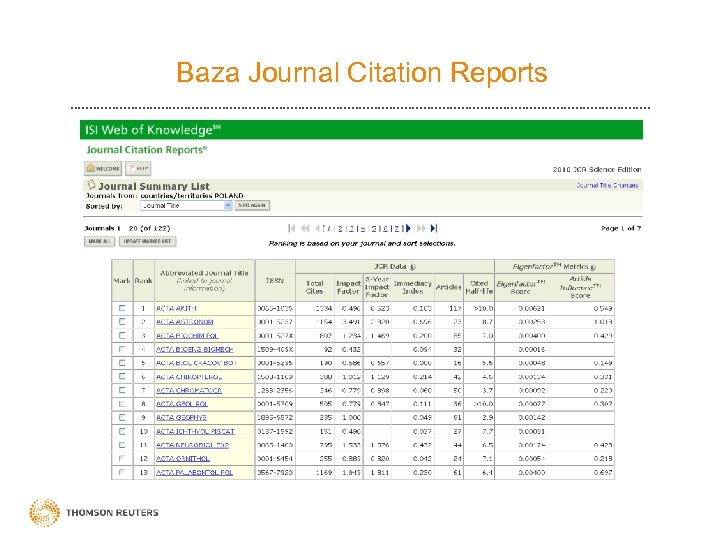
Task: Open journal ACTA ASTRONOM link
Action: (x=185, y=322)
